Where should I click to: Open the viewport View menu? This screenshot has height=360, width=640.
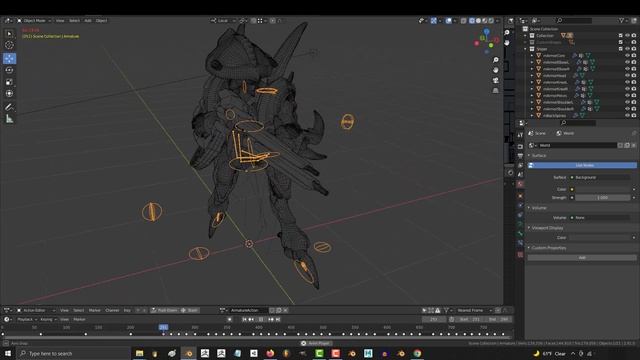point(60,20)
